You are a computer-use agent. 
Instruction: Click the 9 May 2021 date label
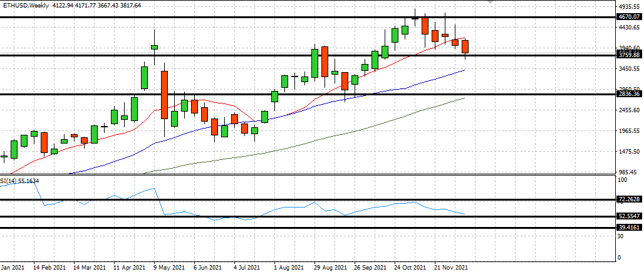coord(167,268)
